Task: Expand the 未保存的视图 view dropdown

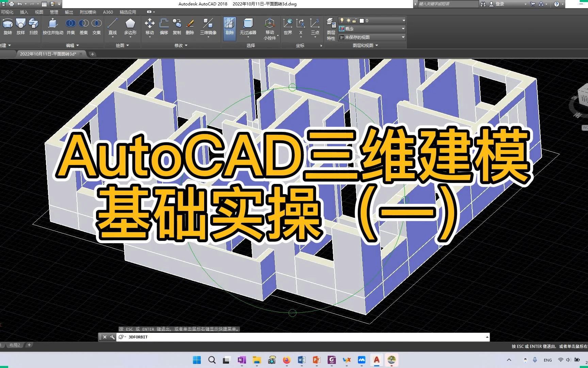Action: 403,37
